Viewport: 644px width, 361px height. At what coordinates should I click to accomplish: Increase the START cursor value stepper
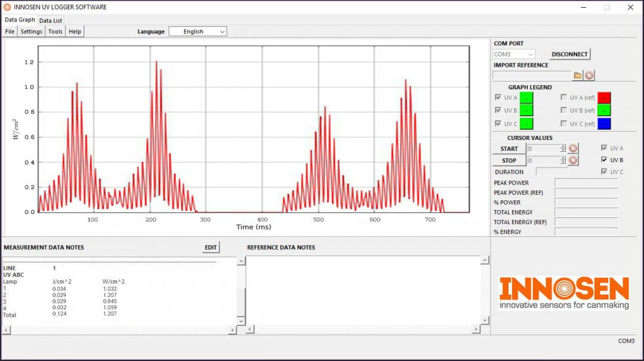point(563,147)
